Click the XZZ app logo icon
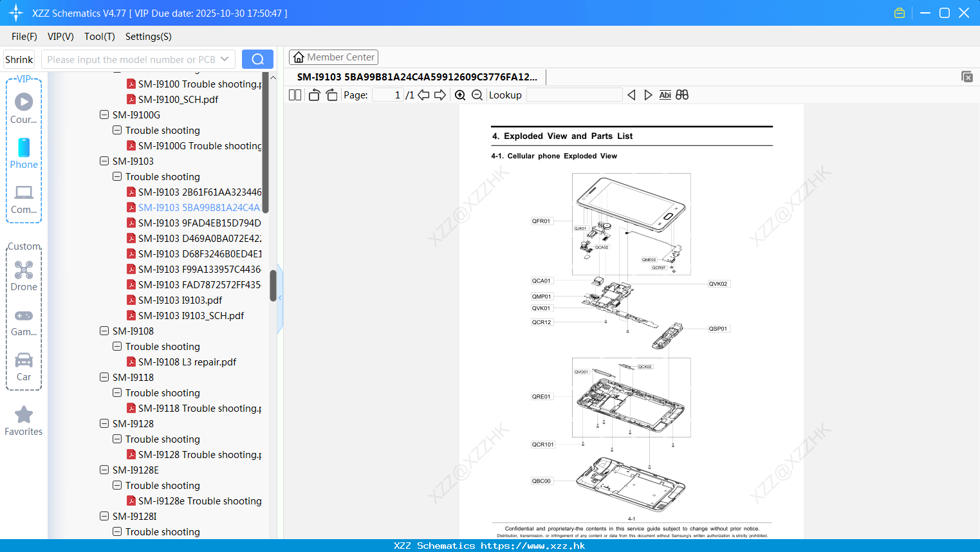 click(x=16, y=13)
